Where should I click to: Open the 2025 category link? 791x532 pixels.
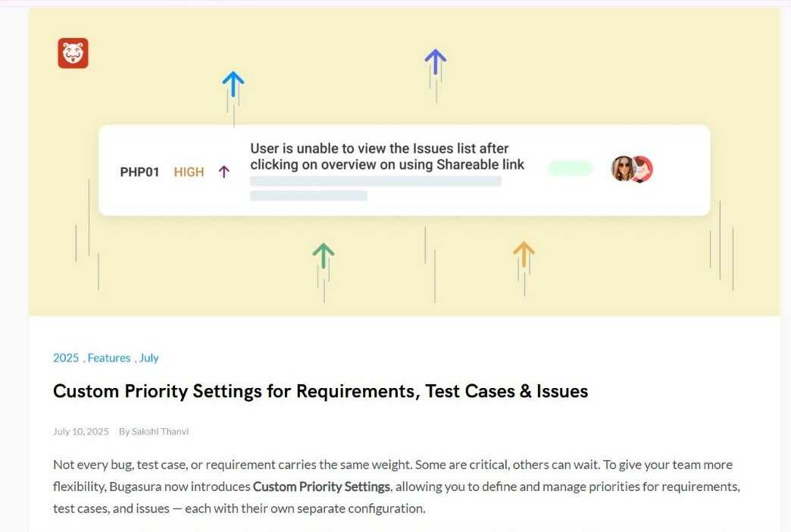66,358
